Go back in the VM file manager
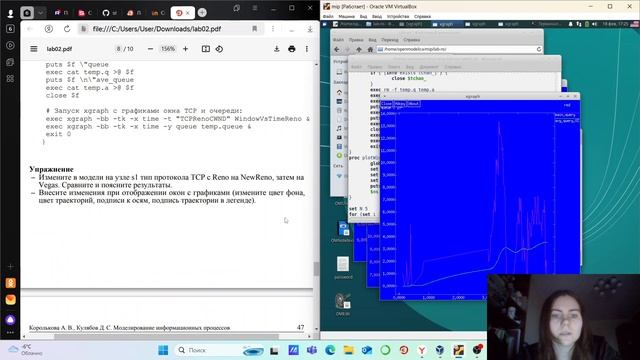640x360 pixels. [337, 49]
